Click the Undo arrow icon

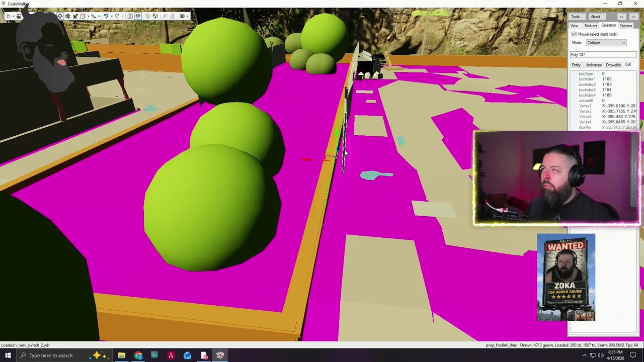click(106, 16)
